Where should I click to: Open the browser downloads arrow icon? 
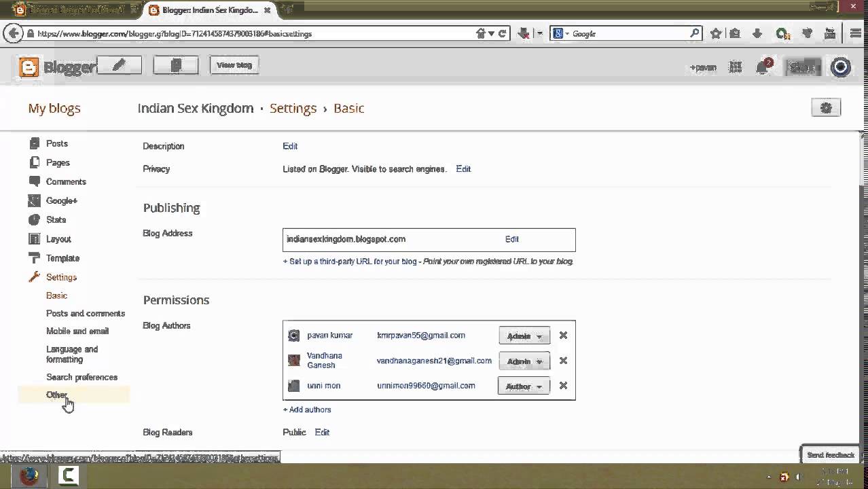758,33
